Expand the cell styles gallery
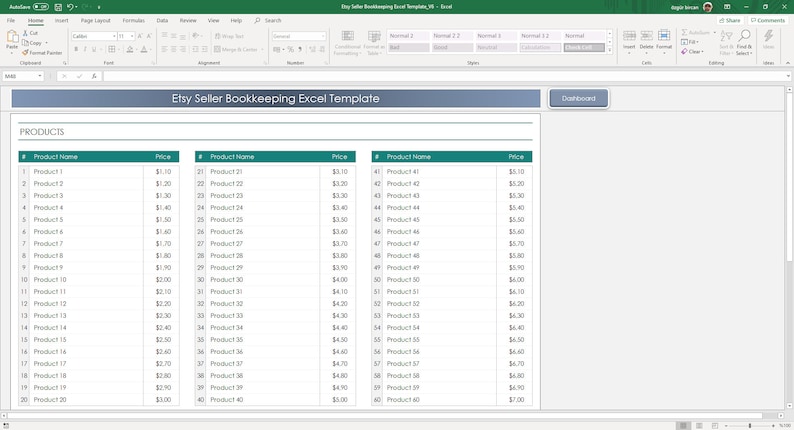 [x=610, y=50]
